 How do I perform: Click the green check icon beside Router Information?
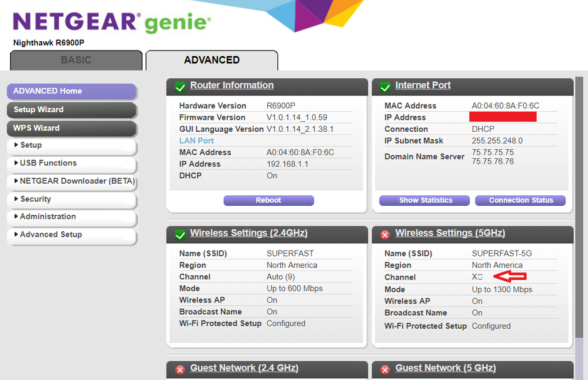[180, 87]
